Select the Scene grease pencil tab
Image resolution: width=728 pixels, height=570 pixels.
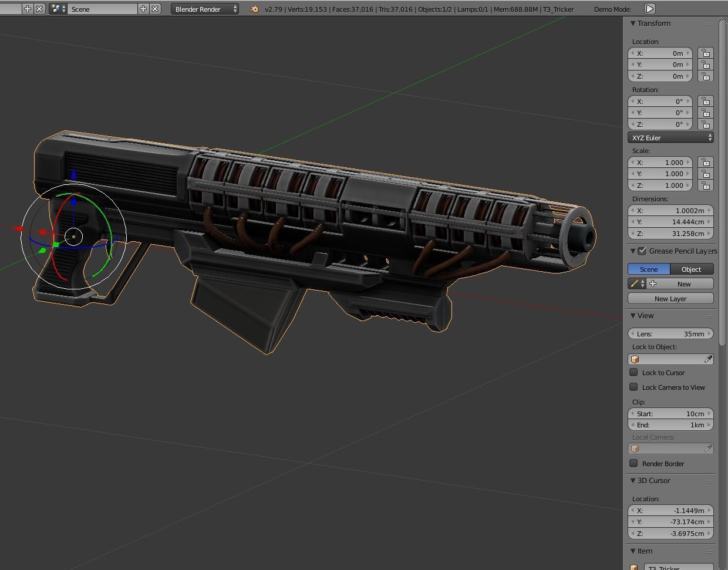pyautogui.click(x=649, y=269)
